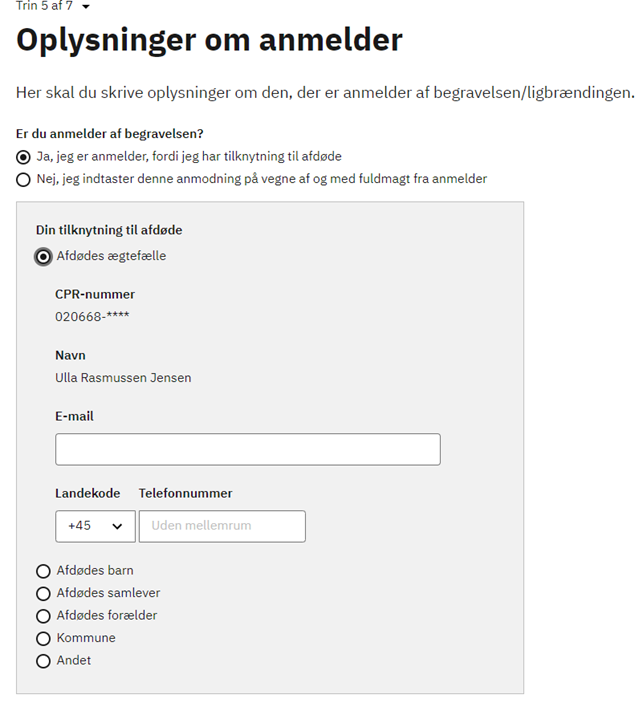Click the Oplysninger om anmelder heading
This screenshot has height=715, width=643.
coord(209,40)
